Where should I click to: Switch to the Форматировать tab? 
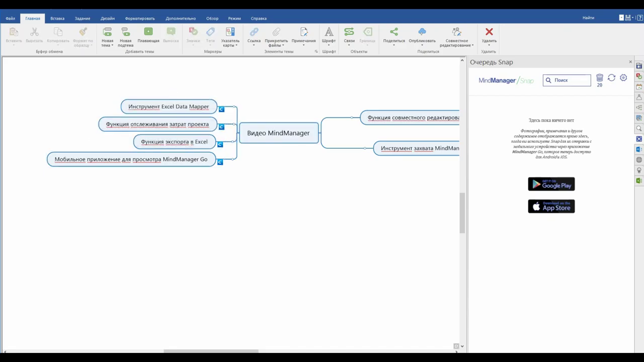[x=140, y=18]
